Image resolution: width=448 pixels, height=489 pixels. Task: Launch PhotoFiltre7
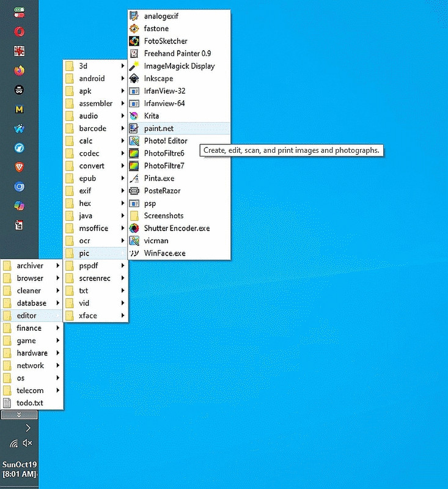pyautogui.click(x=179, y=166)
